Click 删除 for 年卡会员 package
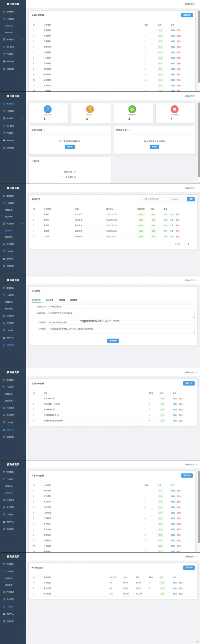Viewport: 200px width, 644px height. tap(181, 594)
